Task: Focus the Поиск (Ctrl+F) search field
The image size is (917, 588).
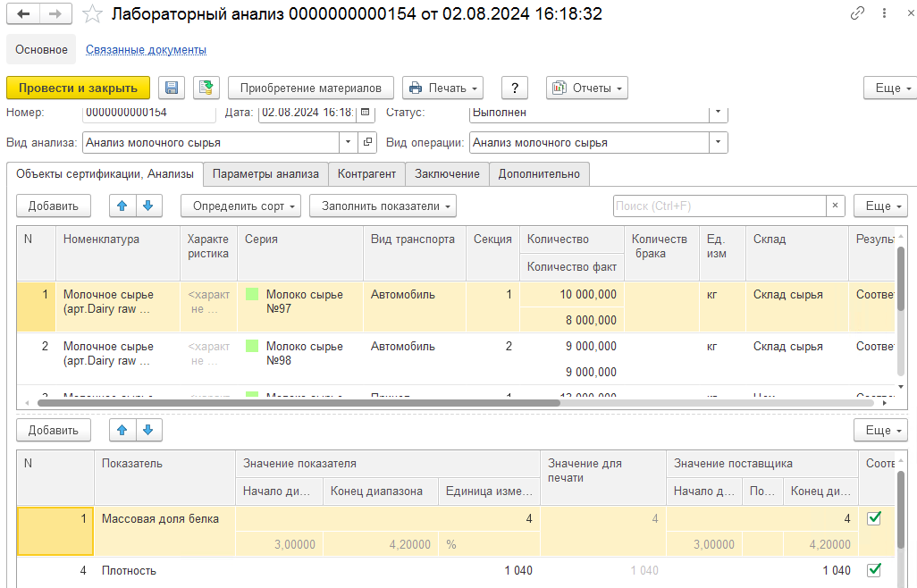Action: coord(719,206)
